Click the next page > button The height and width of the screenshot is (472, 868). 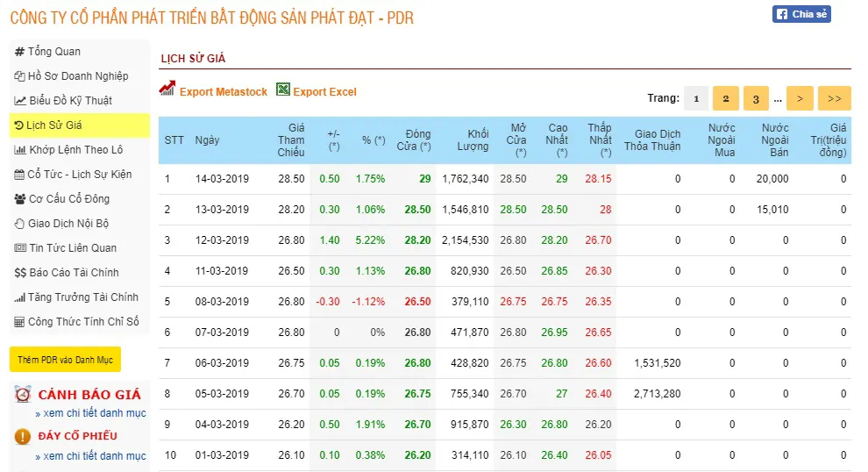tap(800, 98)
